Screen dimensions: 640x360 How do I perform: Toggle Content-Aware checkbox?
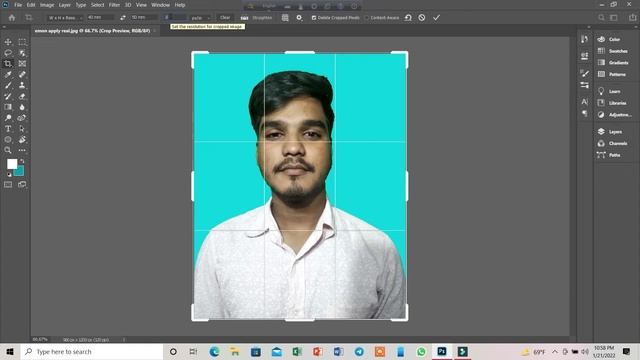[367, 18]
